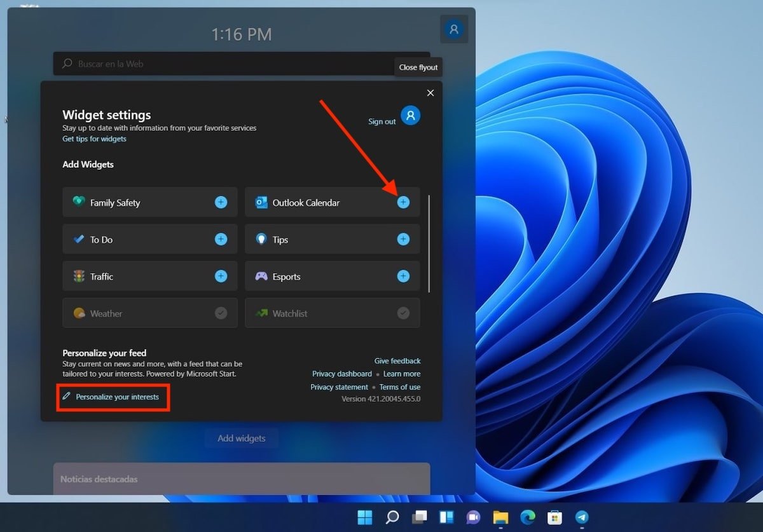The image size is (763, 532).
Task: Open Get tips for widgets link
Action: coord(94,139)
